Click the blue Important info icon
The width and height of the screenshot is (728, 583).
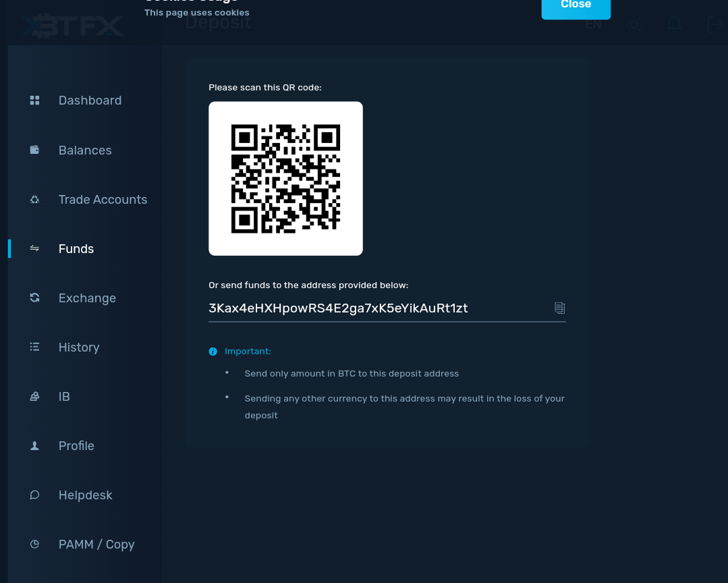[x=213, y=352]
